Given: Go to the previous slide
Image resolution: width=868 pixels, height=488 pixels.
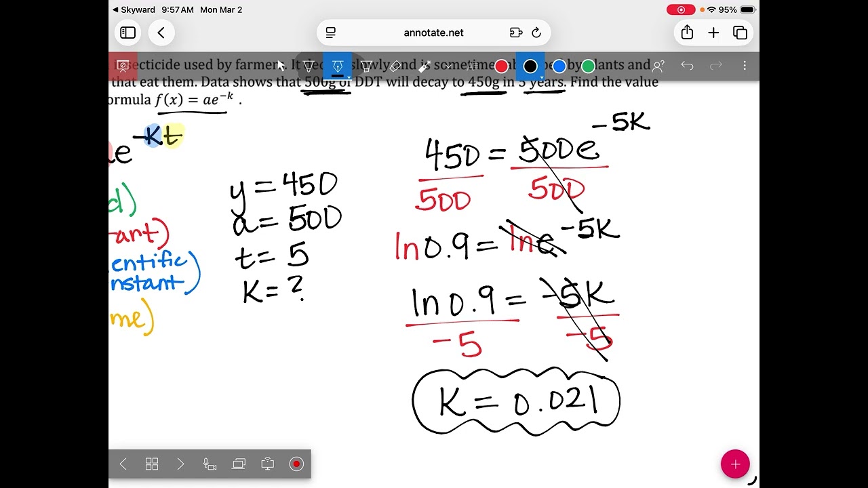Looking at the screenshot, I should (123, 464).
